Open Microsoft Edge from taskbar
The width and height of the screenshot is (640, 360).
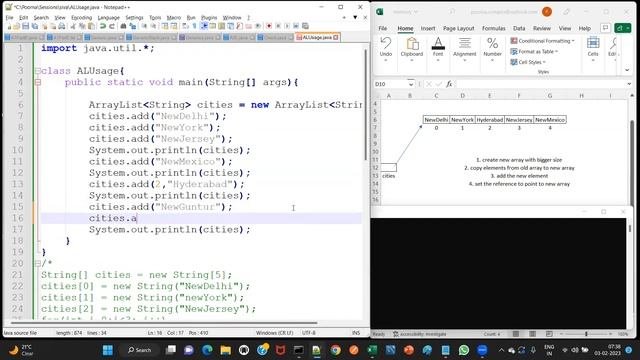(207, 350)
